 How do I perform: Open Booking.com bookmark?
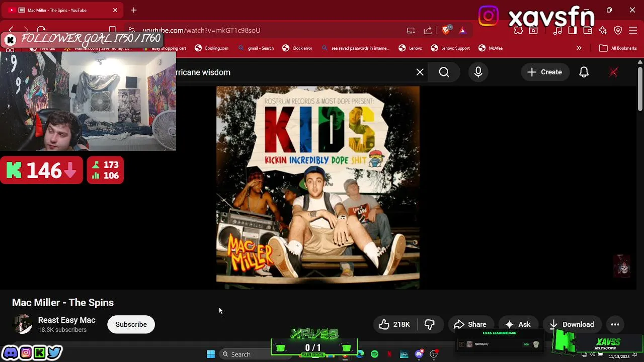(212, 48)
